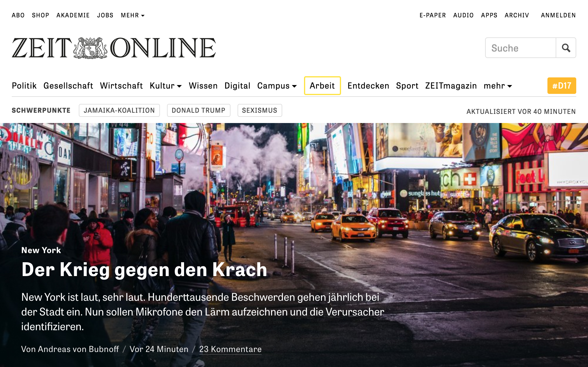Expand the Campus dropdown menu
Screen dimensions: 588x367
[x=277, y=86]
